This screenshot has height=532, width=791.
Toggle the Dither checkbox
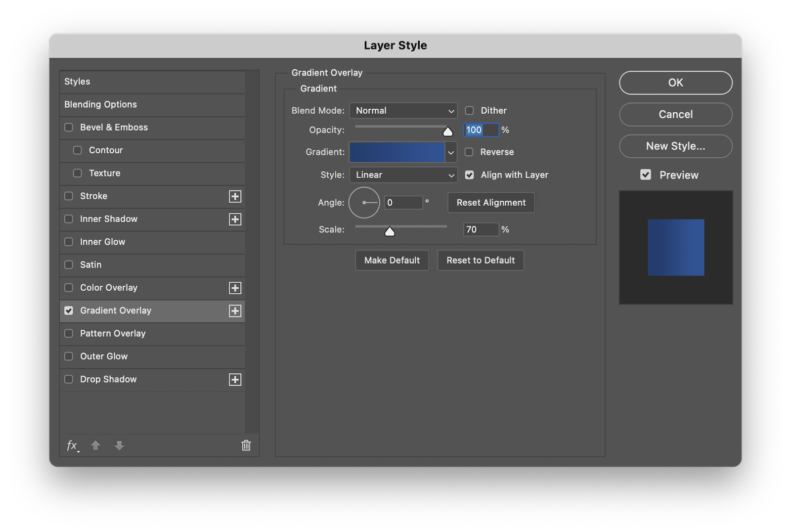point(470,111)
